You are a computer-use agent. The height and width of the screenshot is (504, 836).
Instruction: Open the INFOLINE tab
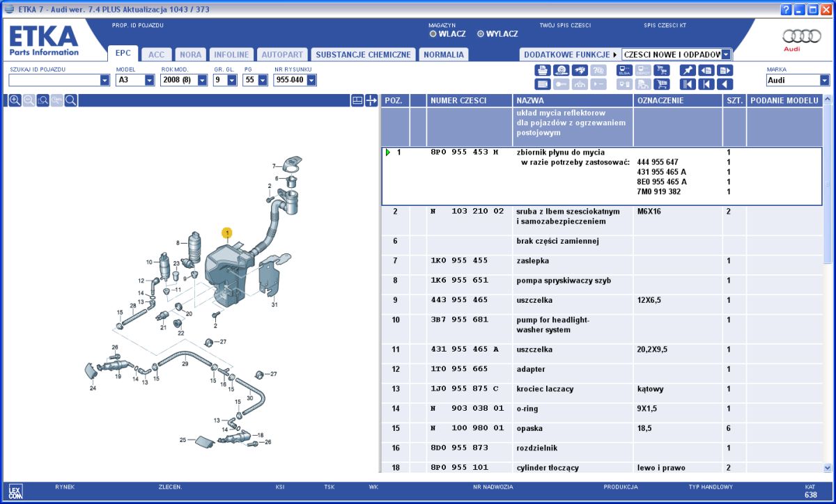coord(231,54)
